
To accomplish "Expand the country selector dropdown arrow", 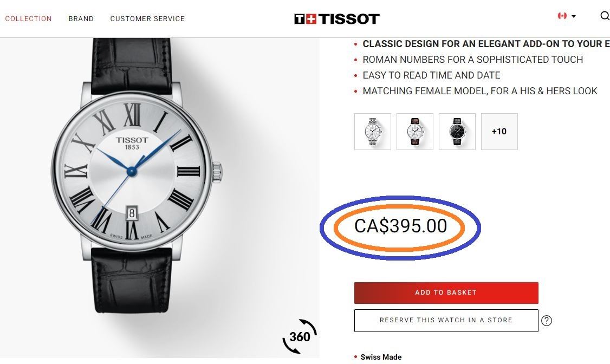I will (x=573, y=16).
